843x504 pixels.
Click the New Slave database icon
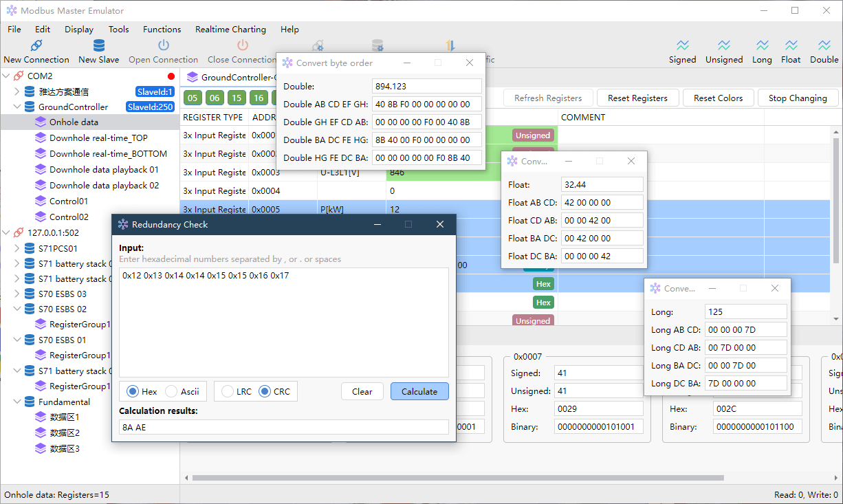coord(99,45)
